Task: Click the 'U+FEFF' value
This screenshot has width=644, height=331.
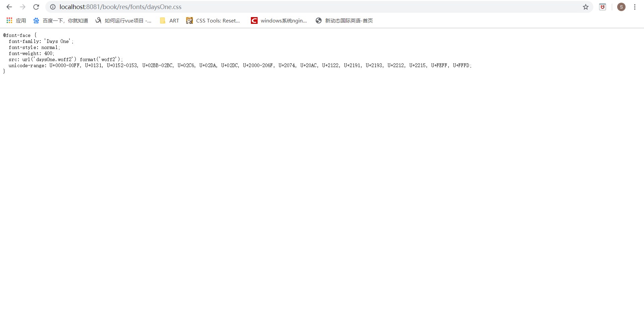Action: click(439, 65)
